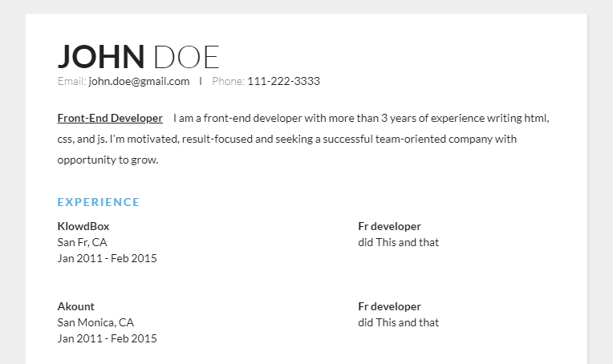The image size is (613, 364).
Task: Open the john.doe@gmail.com email address
Action: [x=139, y=81]
